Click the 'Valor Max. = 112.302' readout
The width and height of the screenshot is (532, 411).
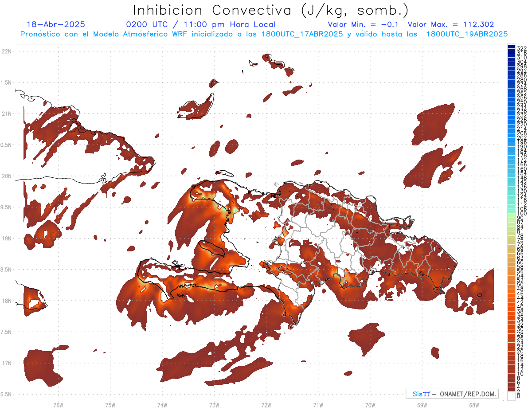pos(451,25)
